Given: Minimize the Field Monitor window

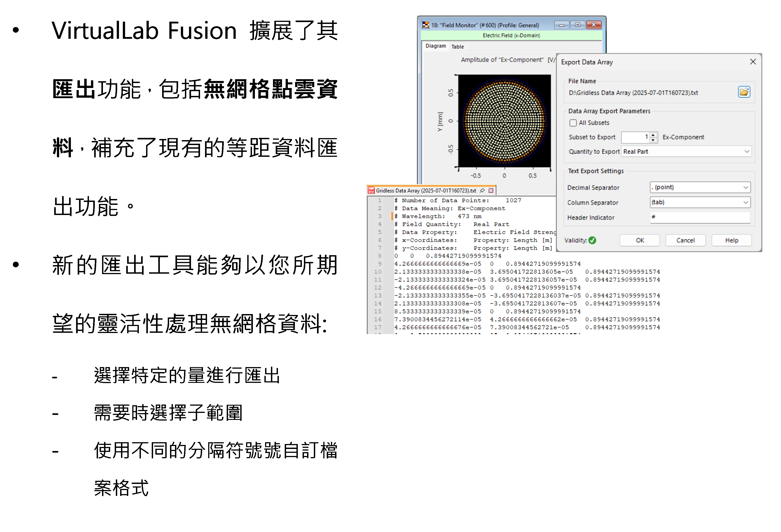Looking at the screenshot, I should coord(561,25).
